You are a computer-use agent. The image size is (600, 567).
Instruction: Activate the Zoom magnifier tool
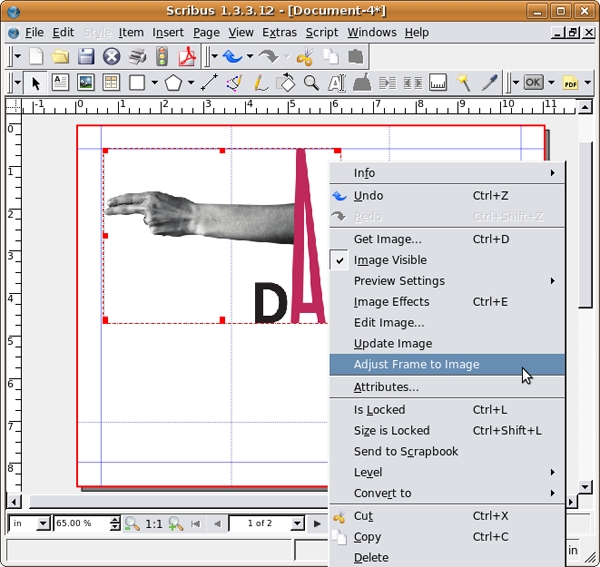[x=311, y=82]
